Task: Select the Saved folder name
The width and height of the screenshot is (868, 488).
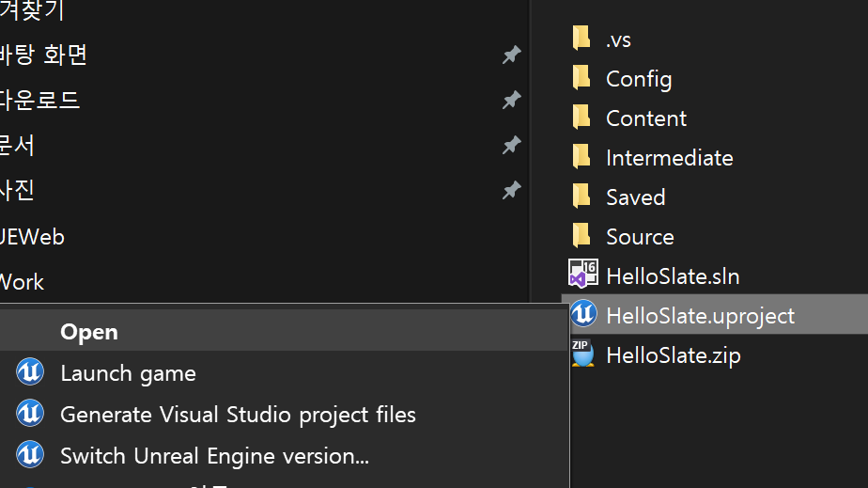Action: 635,197
